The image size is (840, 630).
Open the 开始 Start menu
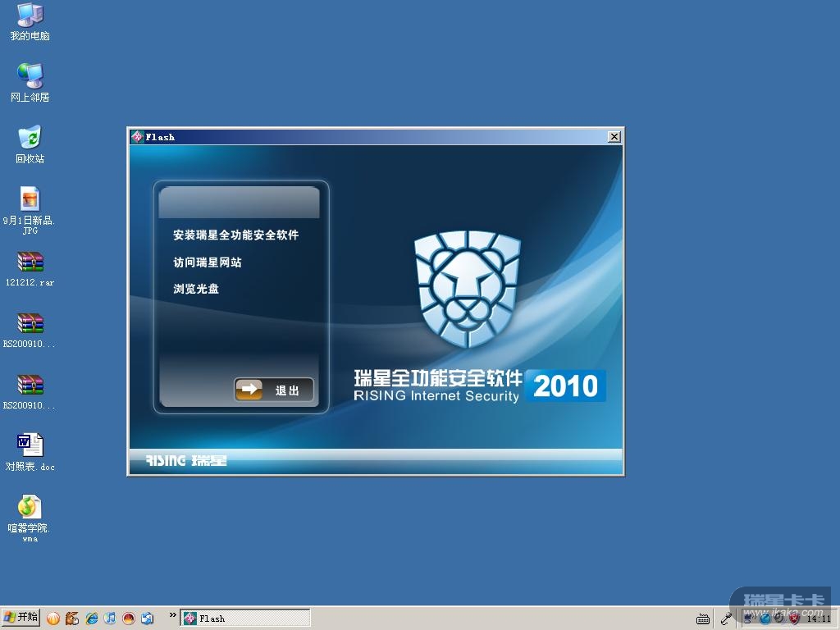(x=21, y=618)
